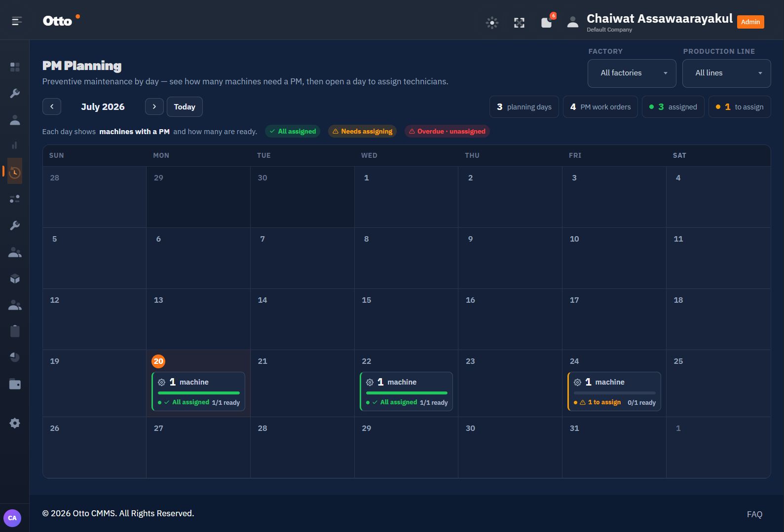Open the single person icon in sidebar
Image resolution: width=784 pixels, height=532 pixels.
pos(15,120)
